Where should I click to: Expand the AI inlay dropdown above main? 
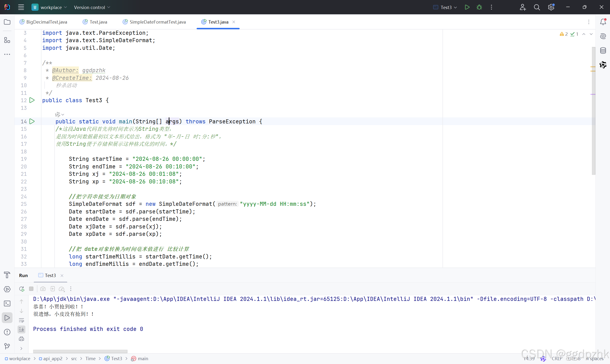click(x=60, y=115)
